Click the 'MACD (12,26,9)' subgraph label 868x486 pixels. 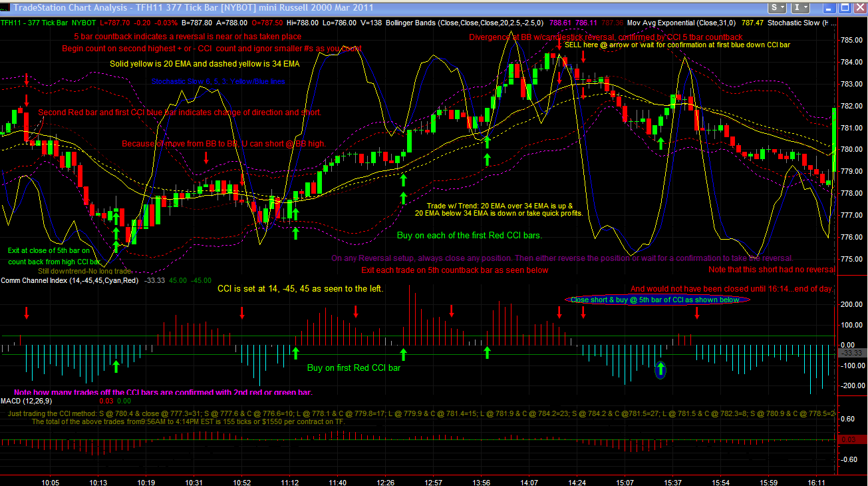[26, 401]
